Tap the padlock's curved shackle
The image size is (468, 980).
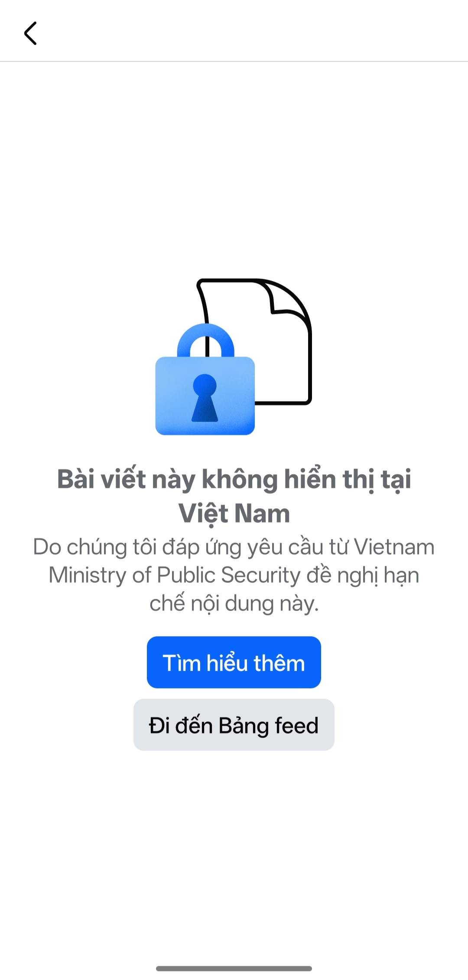206,340
